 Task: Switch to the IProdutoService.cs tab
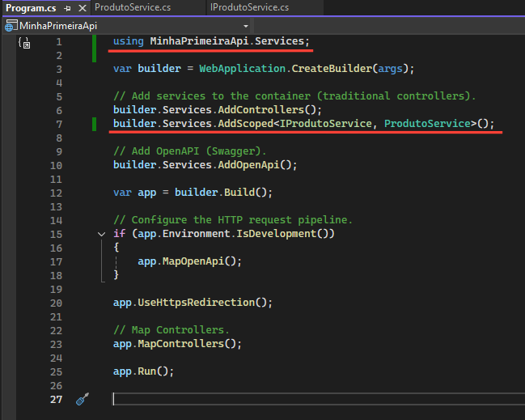(249, 7)
